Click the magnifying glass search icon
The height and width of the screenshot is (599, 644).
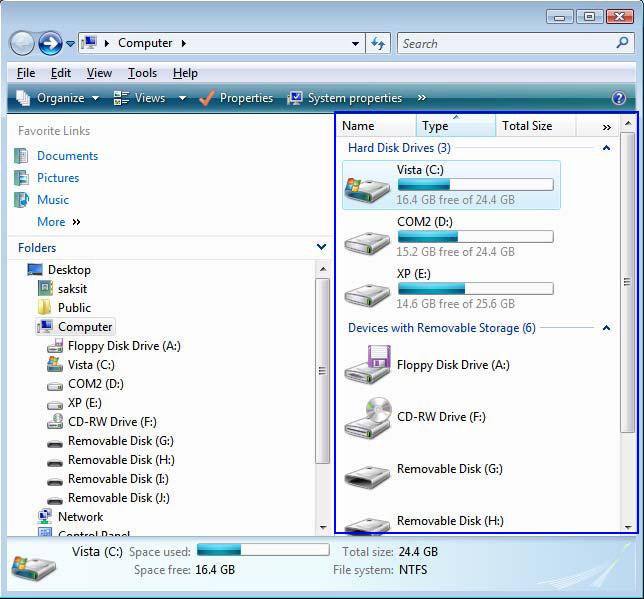(623, 42)
